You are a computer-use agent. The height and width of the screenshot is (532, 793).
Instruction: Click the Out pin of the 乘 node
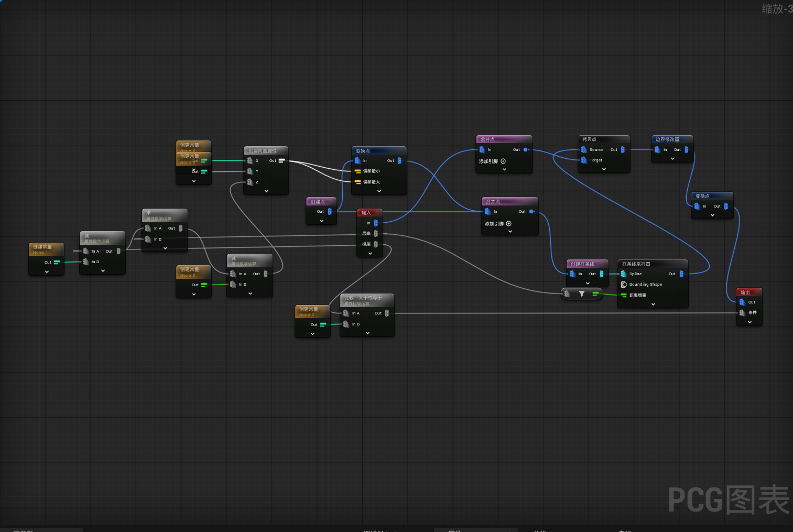click(x=180, y=229)
